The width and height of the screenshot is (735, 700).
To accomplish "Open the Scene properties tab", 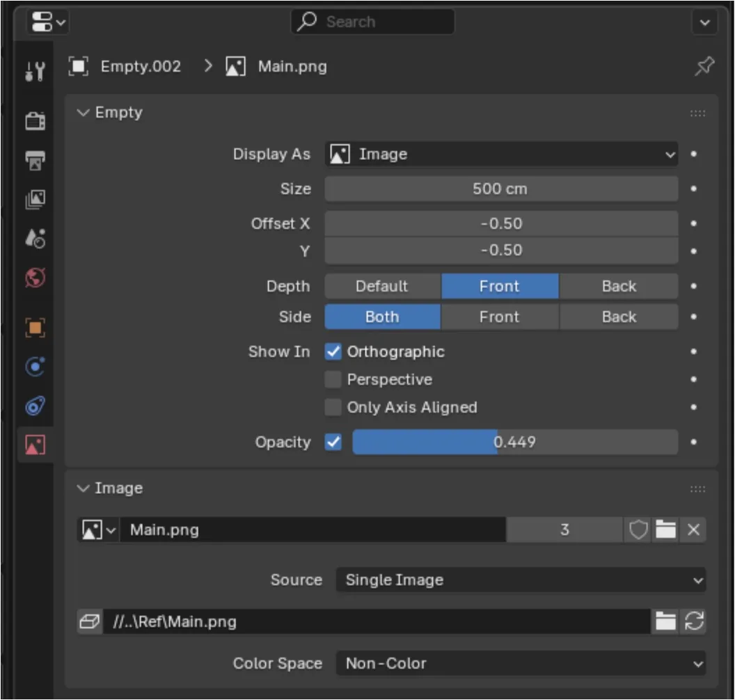I will click(35, 238).
